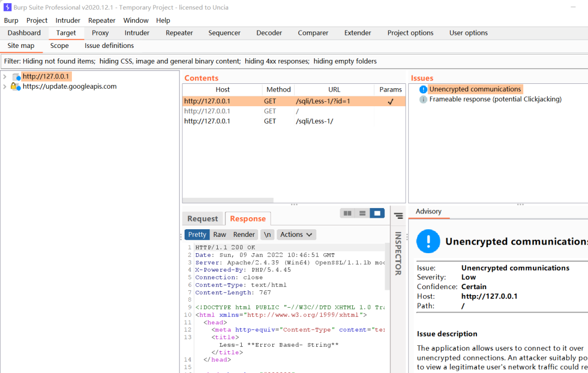The height and width of the screenshot is (373, 588).
Task: Switch to the Scope sub-tab
Action: pyautogui.click(x=59, y=46)
